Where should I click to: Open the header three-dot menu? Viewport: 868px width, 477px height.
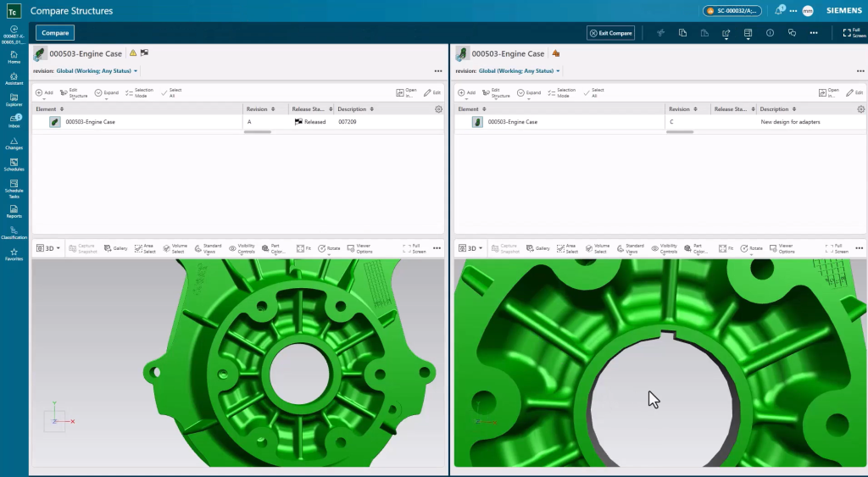click(x=793, y=10)
